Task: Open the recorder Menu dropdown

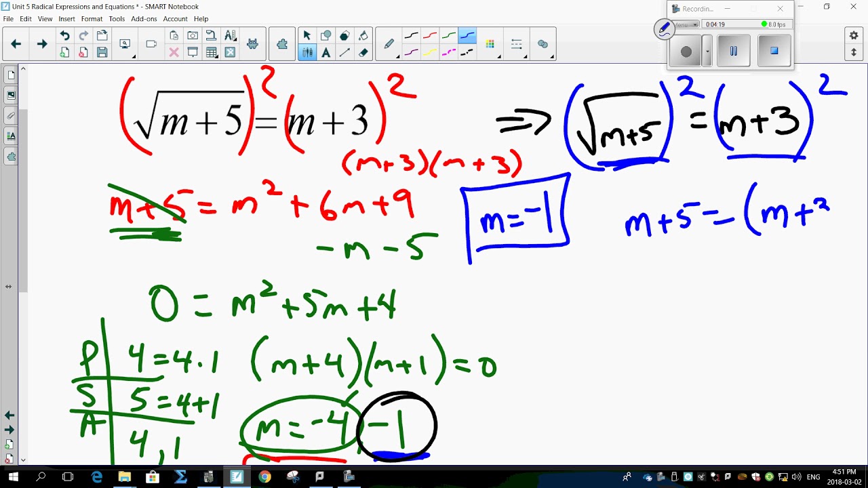Action: 686,25
